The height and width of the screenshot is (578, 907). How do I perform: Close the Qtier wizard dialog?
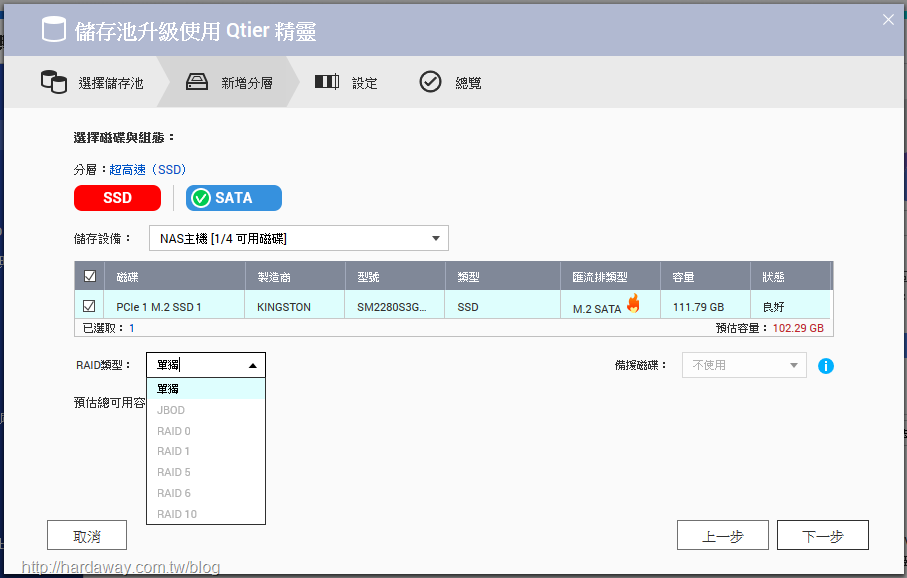[888, 20]
